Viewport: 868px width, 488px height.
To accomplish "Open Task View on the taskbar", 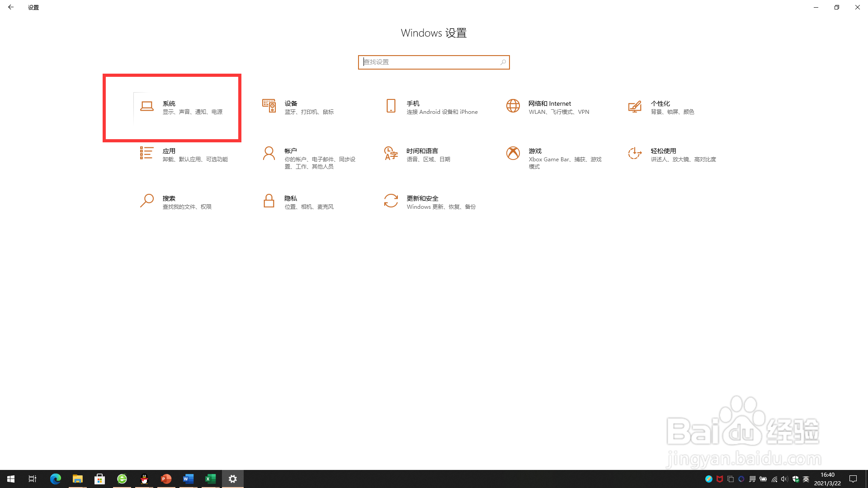I will pos(33,479).
